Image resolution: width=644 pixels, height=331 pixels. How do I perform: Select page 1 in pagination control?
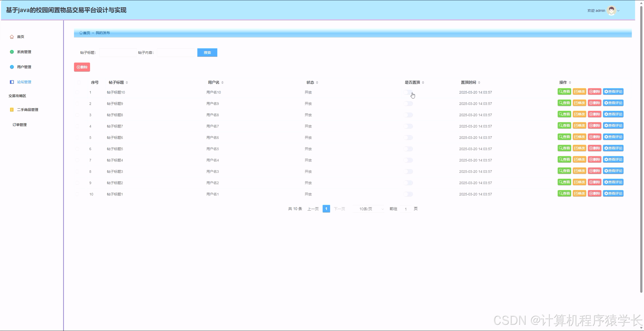click(326, 209)
